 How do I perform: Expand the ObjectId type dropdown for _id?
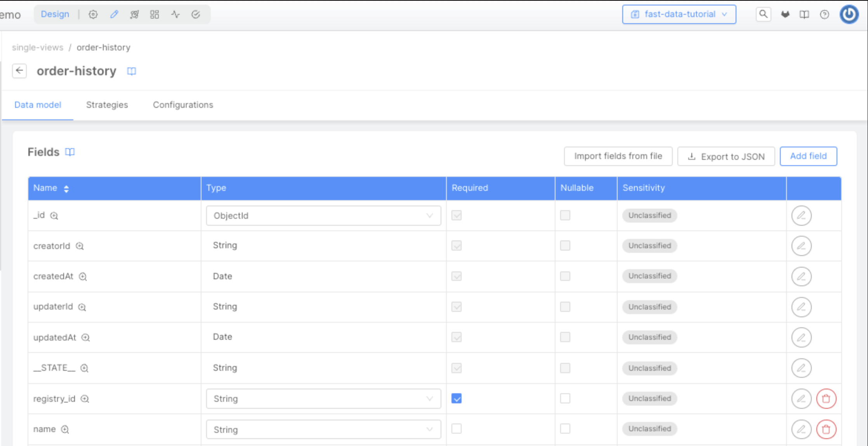(x=323, y=216)
